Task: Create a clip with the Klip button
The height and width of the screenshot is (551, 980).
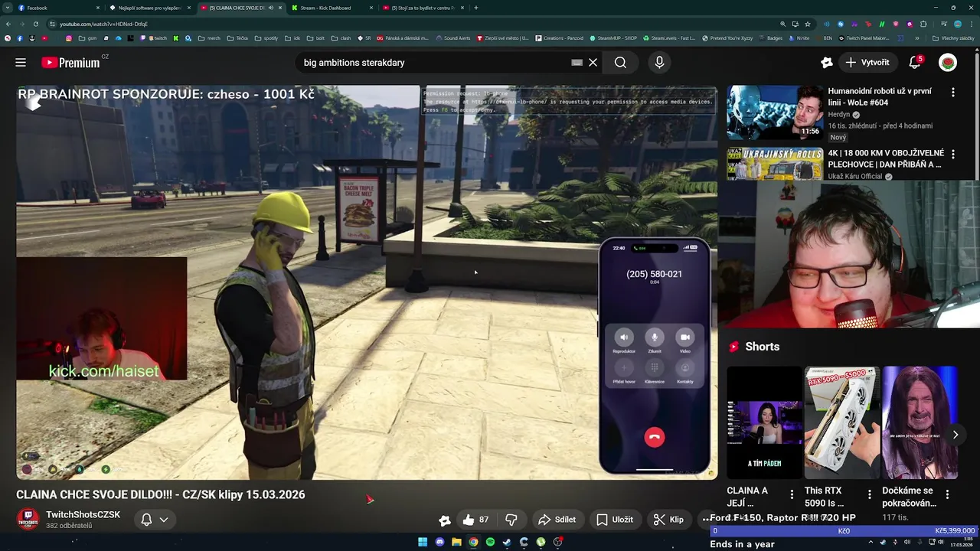Action: point(668,520)
